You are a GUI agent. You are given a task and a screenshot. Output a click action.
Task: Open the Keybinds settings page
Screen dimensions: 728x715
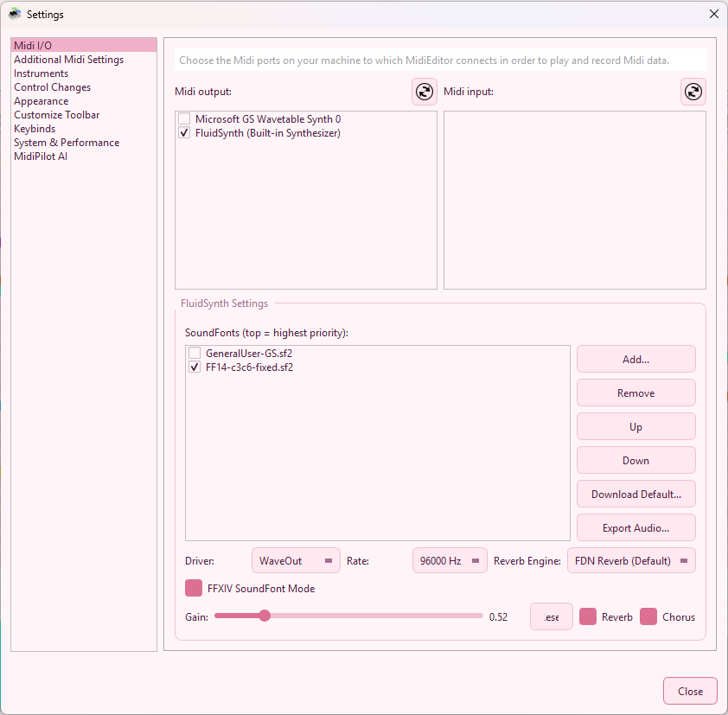[x=34, y=128]
